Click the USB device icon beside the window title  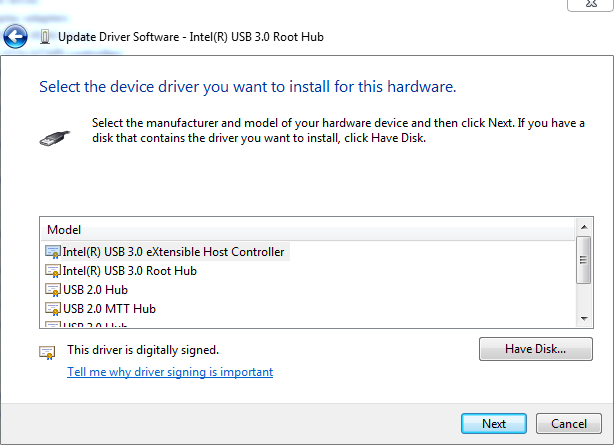click(x=45, y=37)
